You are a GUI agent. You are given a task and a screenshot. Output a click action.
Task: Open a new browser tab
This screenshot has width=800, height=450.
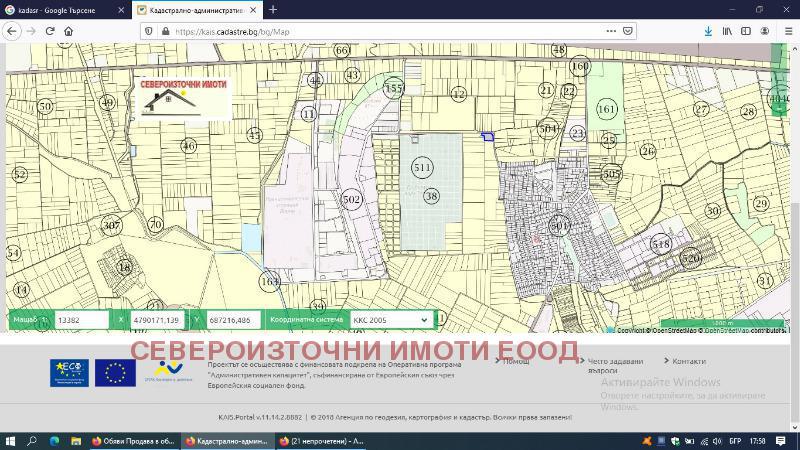click(273, 9)
